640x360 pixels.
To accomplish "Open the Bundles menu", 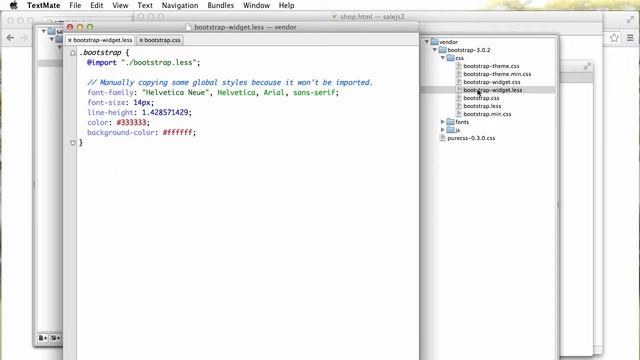I will (x=220, y=5).
